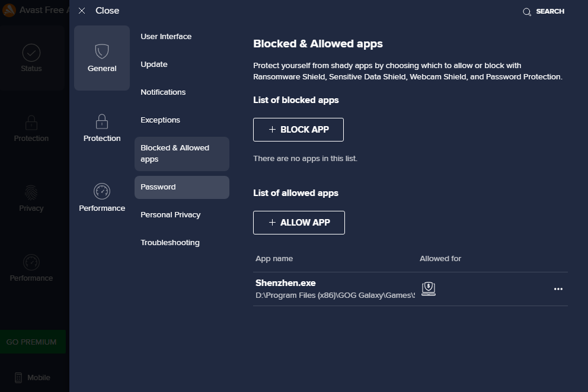The height and width of the screenshot is (392, 588).
Task: Click the Mobile phone icon
Action: (x=18, y=377)
